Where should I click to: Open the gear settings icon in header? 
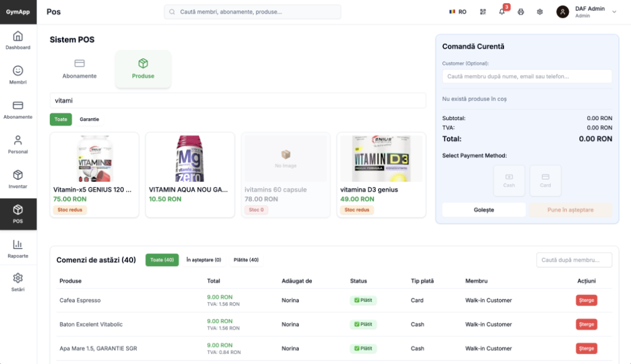(540, 12)
